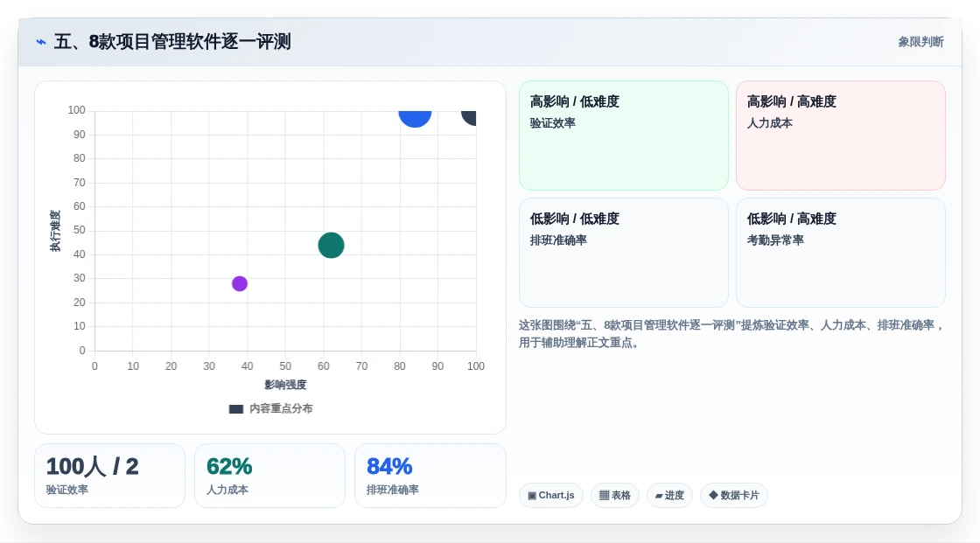This screenshot has height=543, width=980.
Task: Click the 象限判断 label in the header
Action: [x=920, y=42]
